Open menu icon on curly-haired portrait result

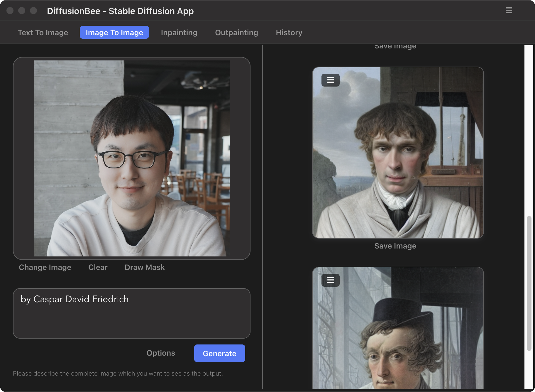click(331, 80)
